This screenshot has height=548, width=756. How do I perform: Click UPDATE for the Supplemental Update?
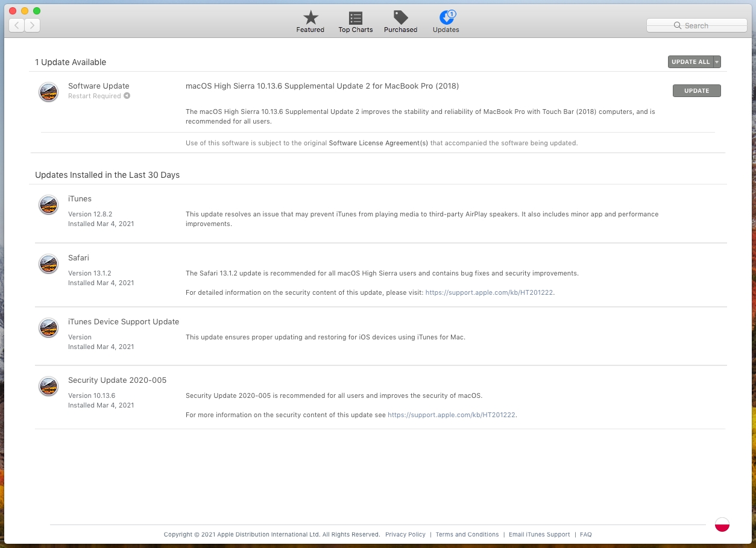(697, 90)
